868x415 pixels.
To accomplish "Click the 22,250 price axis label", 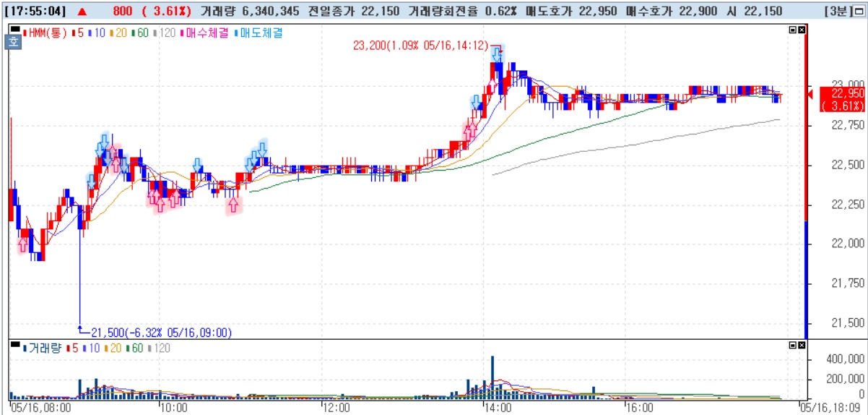I will click(x=847, y=205).
